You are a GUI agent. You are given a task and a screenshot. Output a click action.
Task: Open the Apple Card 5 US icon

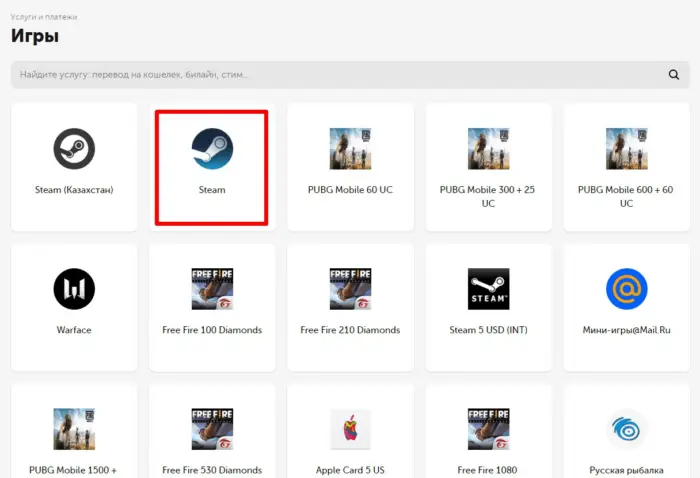click(x=350, y=429)
